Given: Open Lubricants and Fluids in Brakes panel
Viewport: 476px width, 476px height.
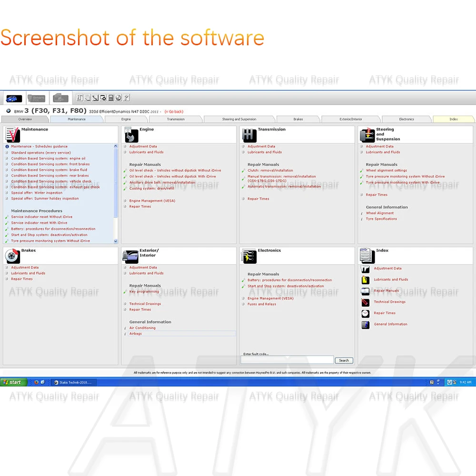Looking at the screenshot, I should [x=28, y=273].
